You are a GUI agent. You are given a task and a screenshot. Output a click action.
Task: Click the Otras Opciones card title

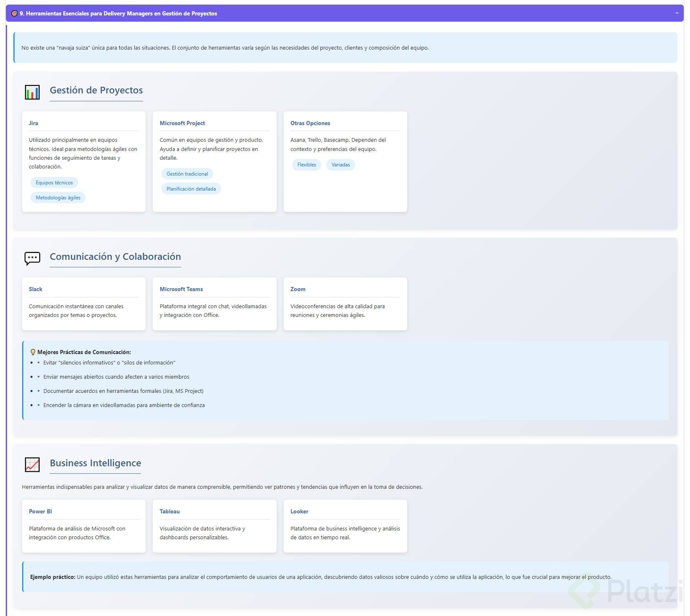tap(310, 123)
